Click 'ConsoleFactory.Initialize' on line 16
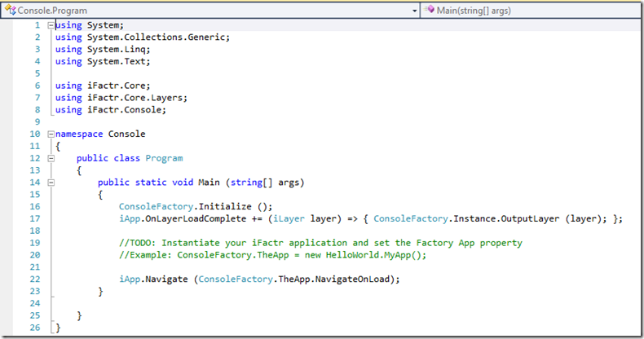644x339 pixels. coord(185,207)
